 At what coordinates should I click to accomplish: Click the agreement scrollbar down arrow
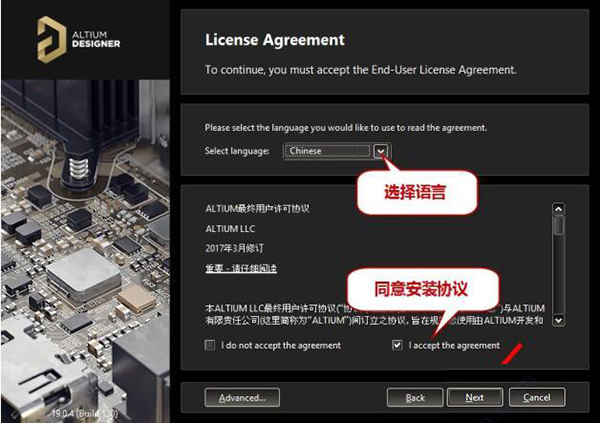[559, 320]
